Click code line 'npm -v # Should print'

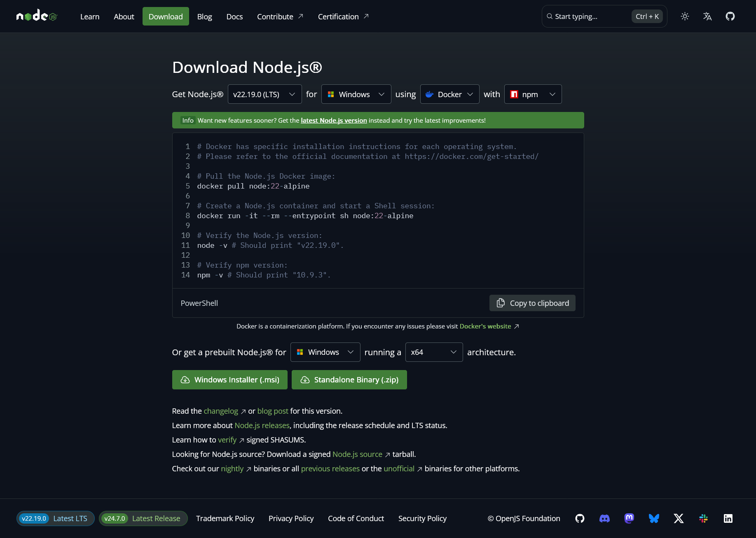(264, 275)
